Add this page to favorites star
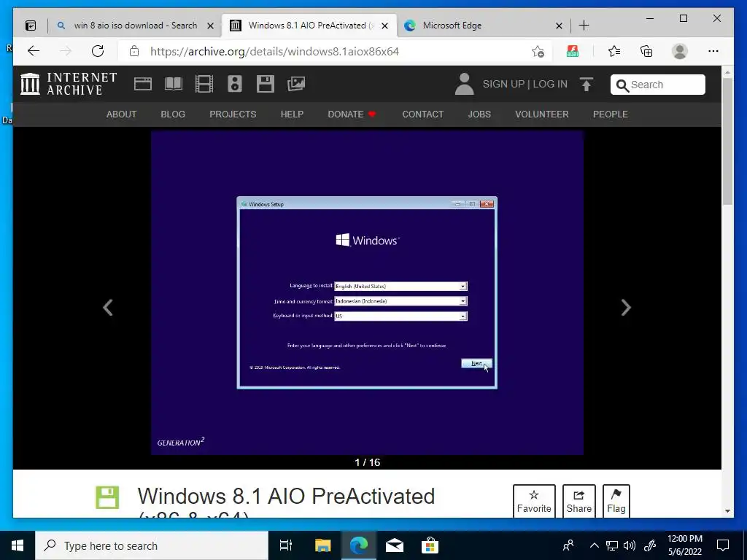747x560 pixels. click(x=538, y=52)
